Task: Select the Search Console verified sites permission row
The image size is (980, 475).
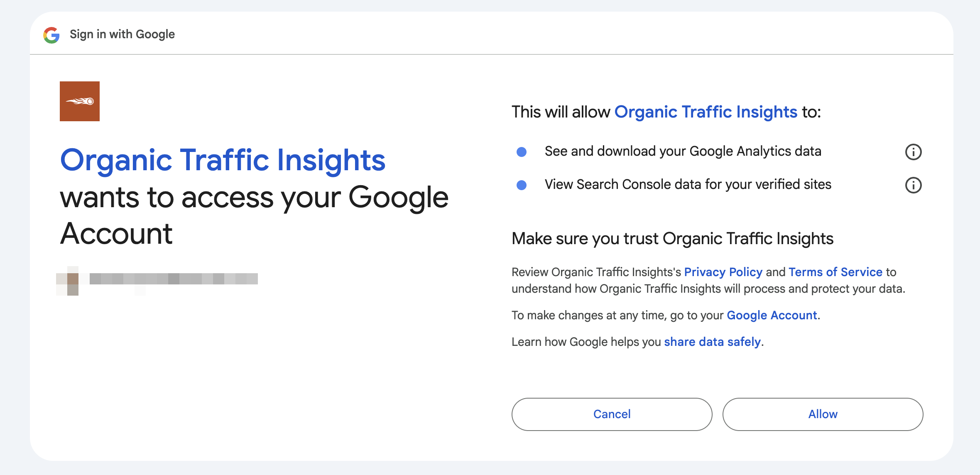Action: 688,185
